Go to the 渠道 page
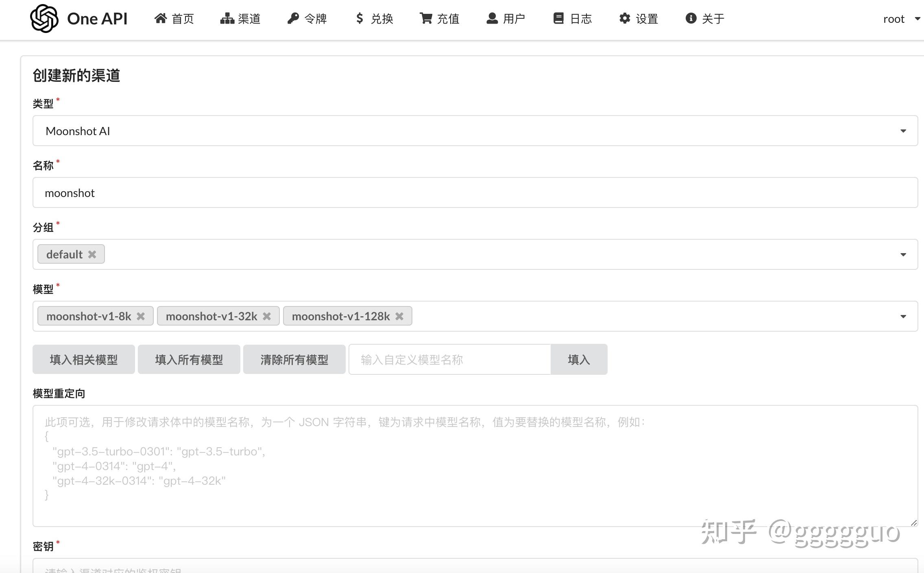The image size is (924, 573). [x=240, y=18]
